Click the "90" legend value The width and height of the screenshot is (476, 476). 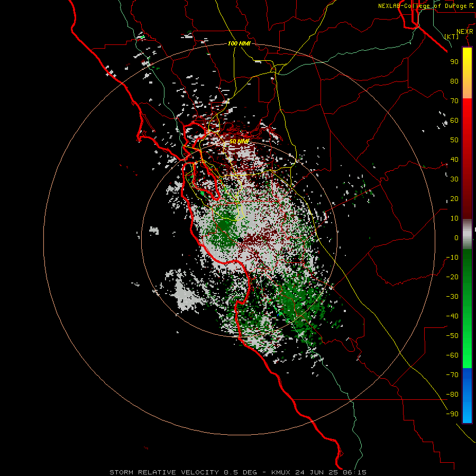pyautogui.click(x=454, y=62)
